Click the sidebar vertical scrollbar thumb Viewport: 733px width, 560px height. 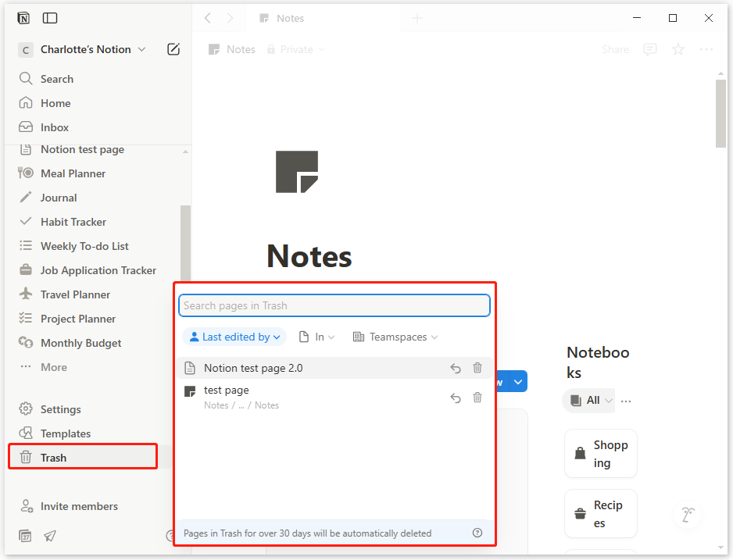(x=185, y=244)
